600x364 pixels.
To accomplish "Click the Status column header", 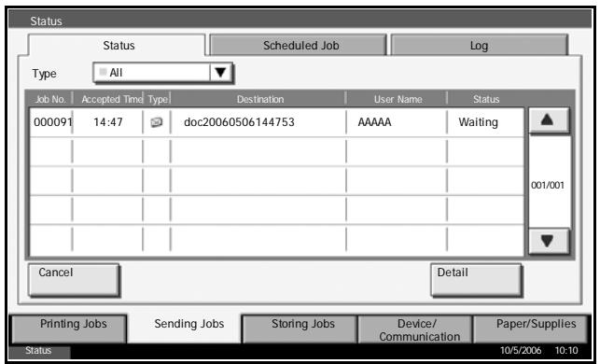I will coord(486,99).
